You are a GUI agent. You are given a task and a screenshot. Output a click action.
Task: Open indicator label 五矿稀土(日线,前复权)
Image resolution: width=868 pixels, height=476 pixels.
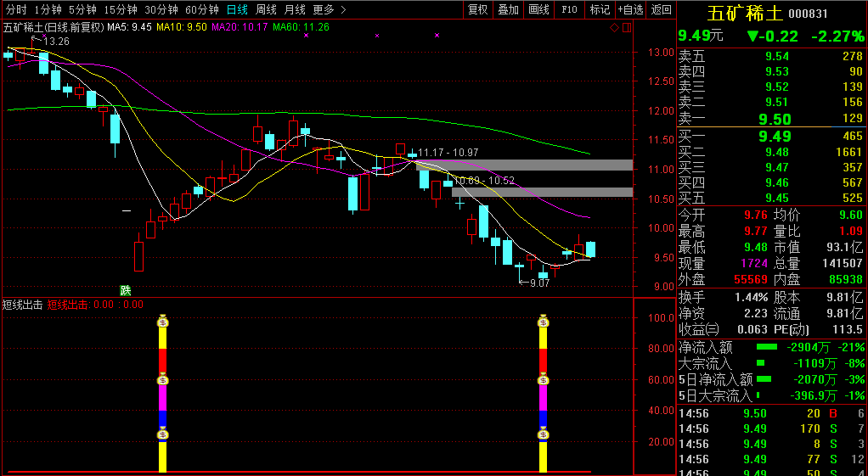[x=53, y=27]
